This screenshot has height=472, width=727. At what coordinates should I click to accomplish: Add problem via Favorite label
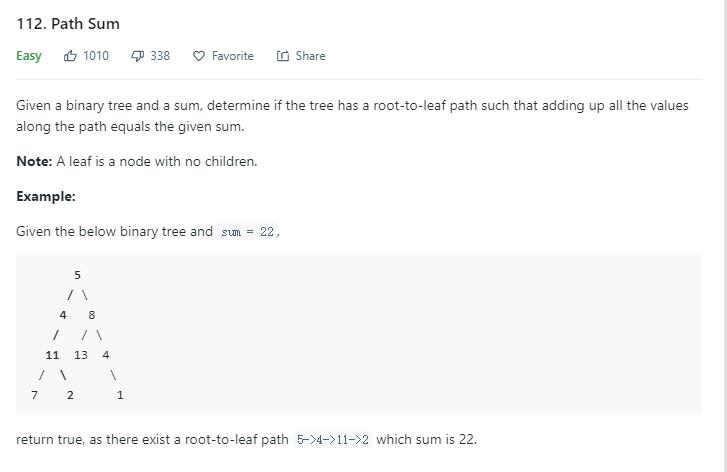pyautogui.click(x=233, y=56)
